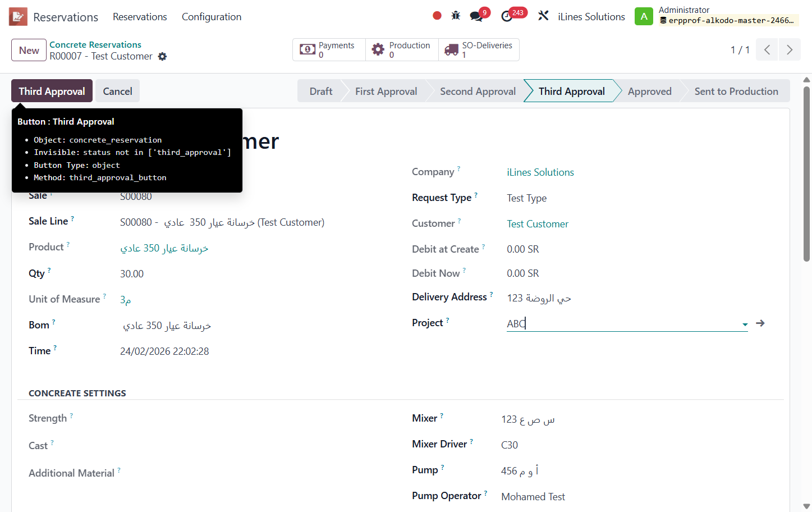This screenshot has height=512, width=812.
Task: Click the Cancel button
Action: coord(117,91)
